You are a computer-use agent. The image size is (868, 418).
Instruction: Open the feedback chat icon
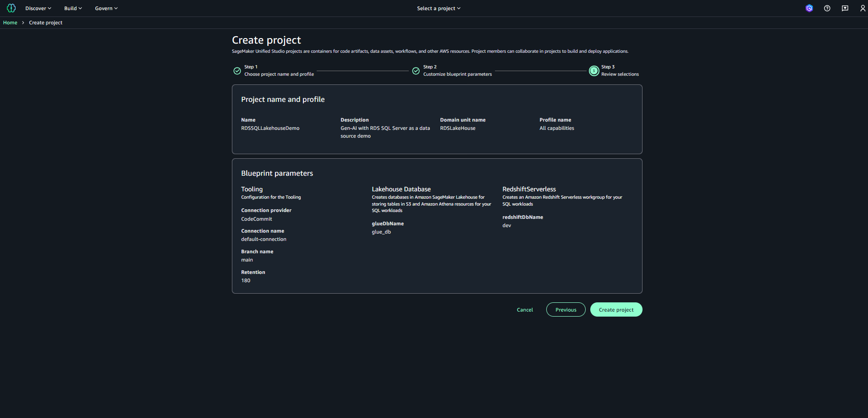[x=845, y=8]
